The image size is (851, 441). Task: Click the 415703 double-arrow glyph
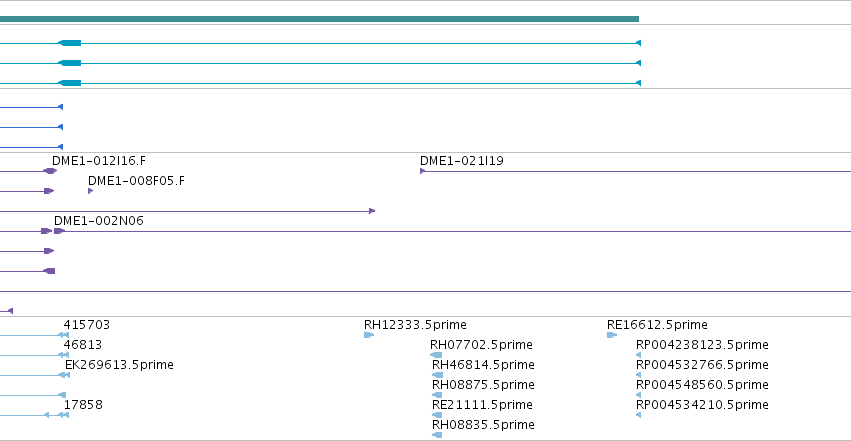[x=63, y=335]
